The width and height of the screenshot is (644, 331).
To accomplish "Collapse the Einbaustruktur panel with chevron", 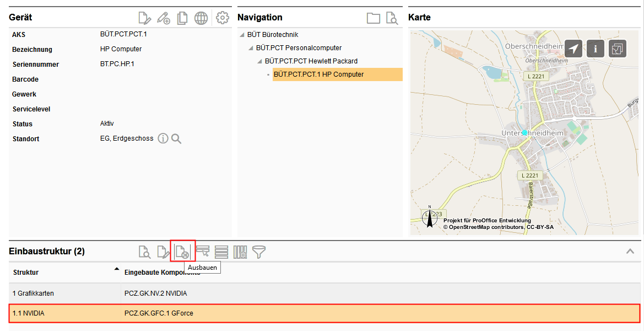I will [630, 252].
